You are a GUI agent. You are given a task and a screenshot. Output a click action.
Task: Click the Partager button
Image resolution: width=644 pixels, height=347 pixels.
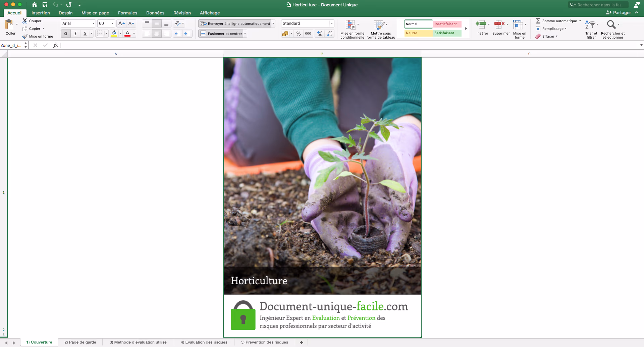619,13
